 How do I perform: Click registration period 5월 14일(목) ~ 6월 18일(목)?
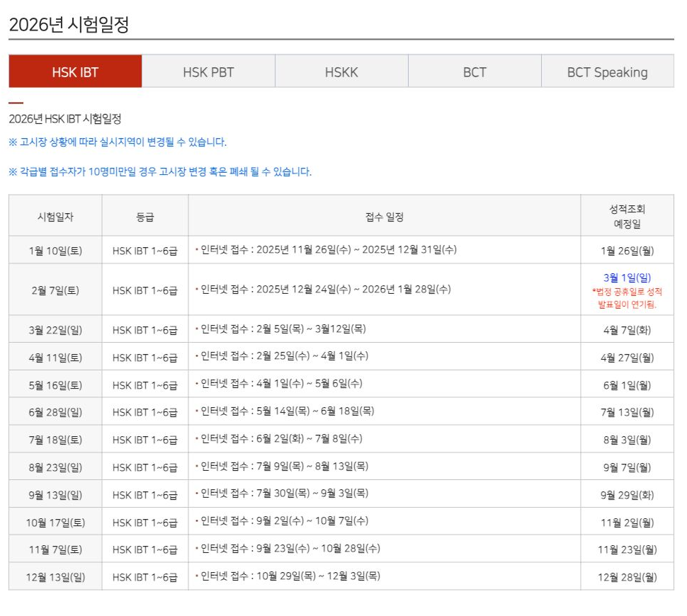(x=285, y=411)
